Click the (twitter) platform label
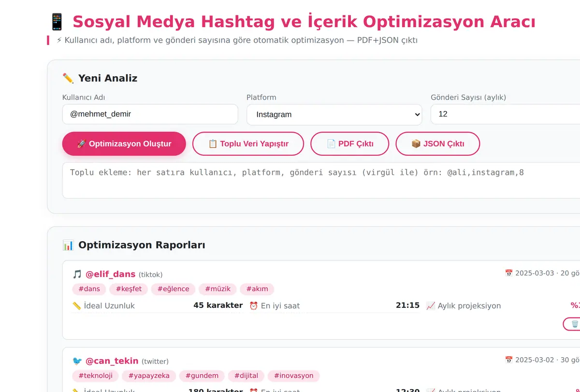The height and width of the screenshot is (392, 580). point(155,362)
